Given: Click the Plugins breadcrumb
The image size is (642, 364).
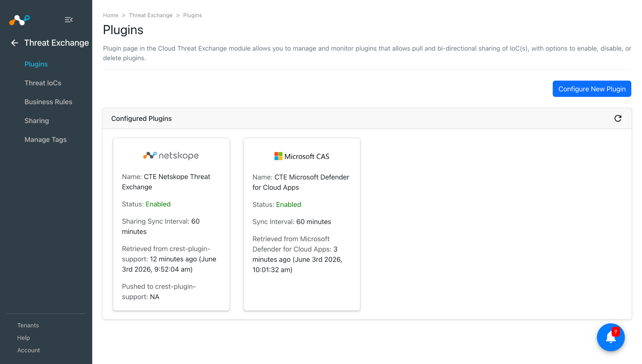Looking at the screenshot, I should tap(192, 15).
